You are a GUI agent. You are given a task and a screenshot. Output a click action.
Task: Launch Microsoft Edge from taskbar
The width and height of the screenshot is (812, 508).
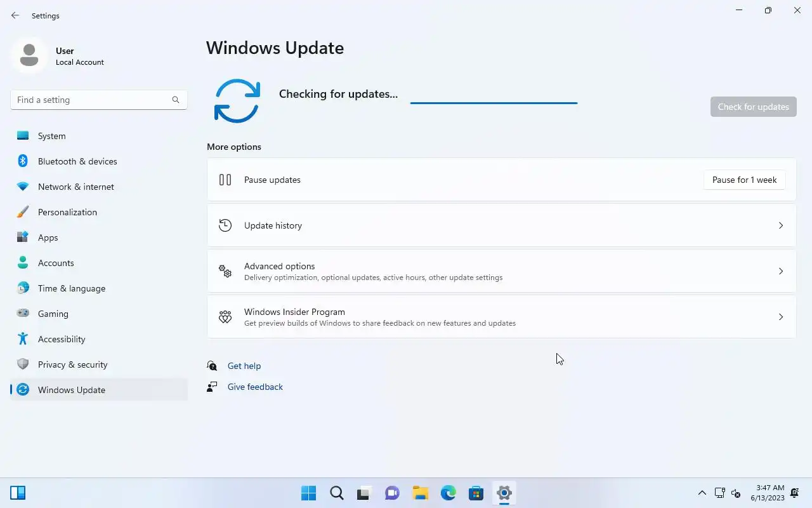(448, 493)
